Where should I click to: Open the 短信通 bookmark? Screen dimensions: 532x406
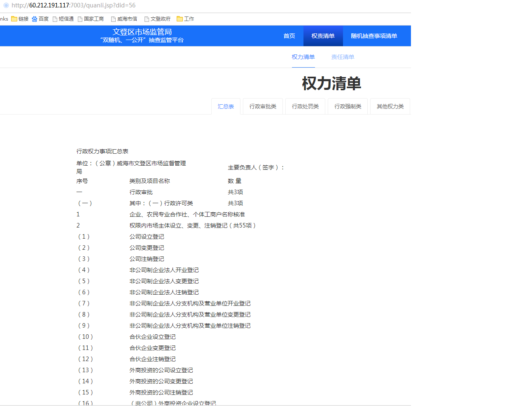coord(63,19)
